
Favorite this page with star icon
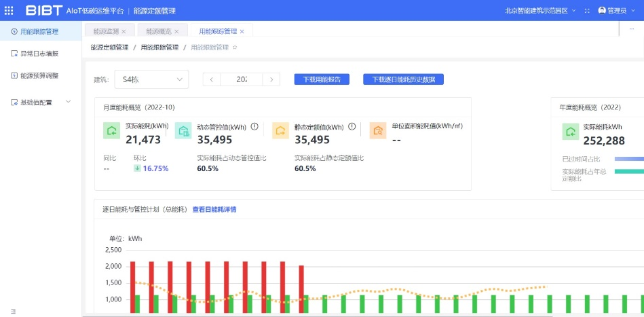235,48
